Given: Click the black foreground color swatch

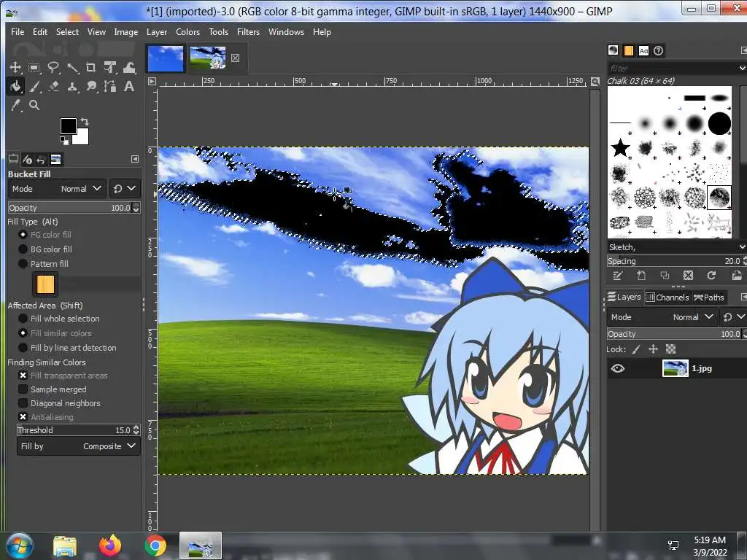Looking at the screenshot, I should tap(68, 126).
